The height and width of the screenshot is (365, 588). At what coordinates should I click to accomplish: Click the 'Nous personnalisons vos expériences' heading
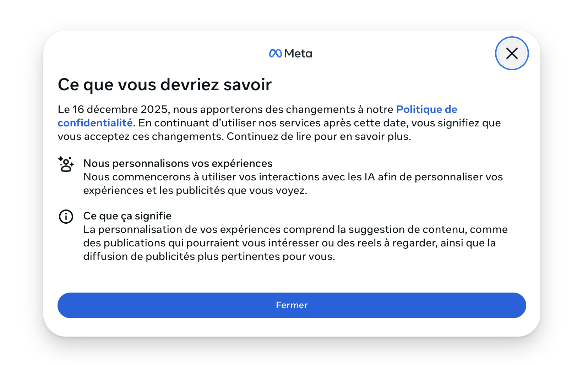coord(178,163)
